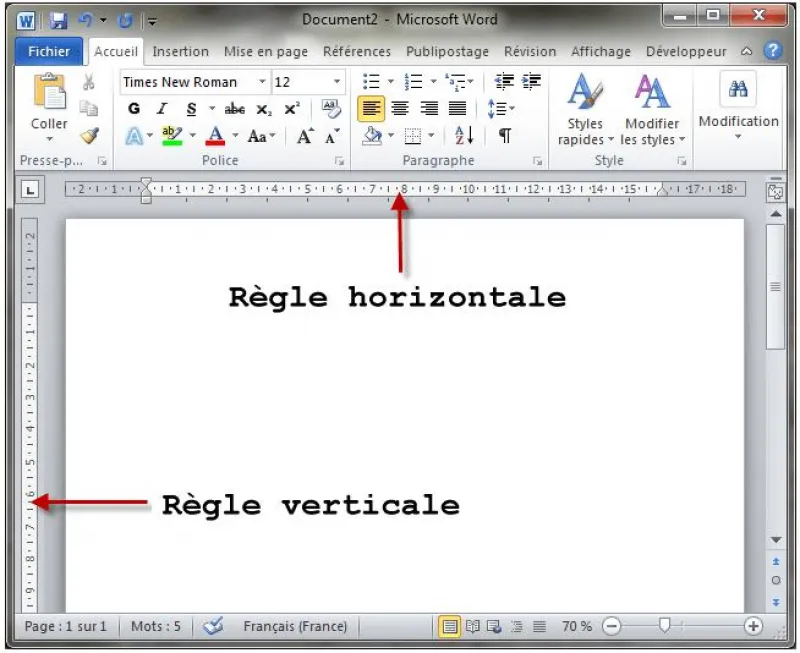The height and width of the screenshot is (653, 800).
Task: Open Paragraphe dialog launcher
Action: [537, 161]
